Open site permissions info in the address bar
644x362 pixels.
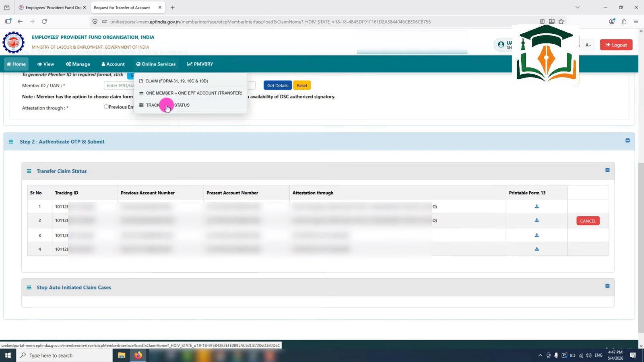[104, 22]
